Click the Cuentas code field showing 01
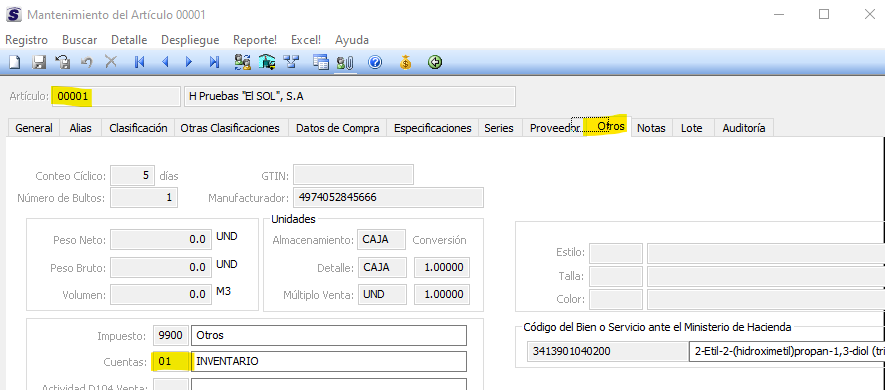The width and height of the screenshot is (885, 390). (x=170, y=361)
